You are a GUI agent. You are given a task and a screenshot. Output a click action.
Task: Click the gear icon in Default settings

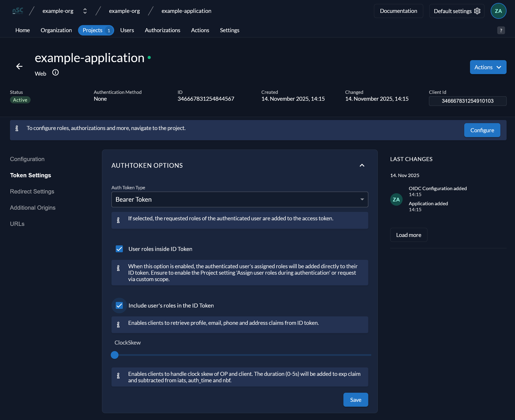pyautogui.click(x=477, y=11)
